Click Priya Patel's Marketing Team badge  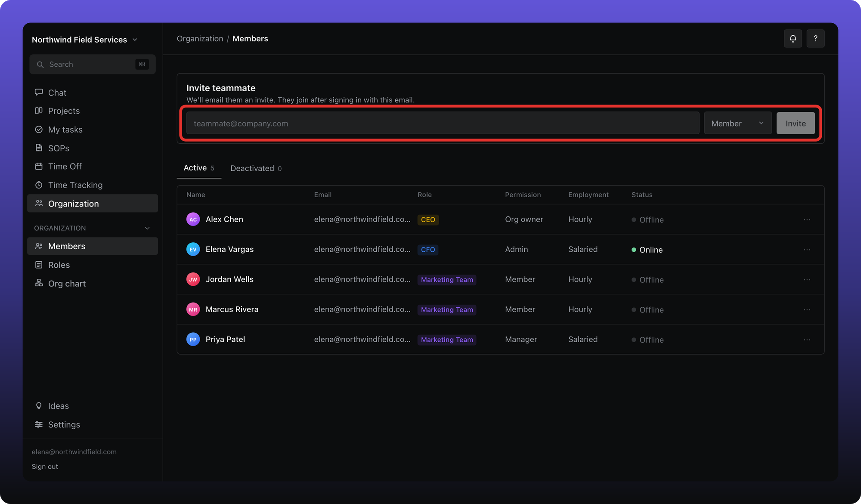point(447,340)
